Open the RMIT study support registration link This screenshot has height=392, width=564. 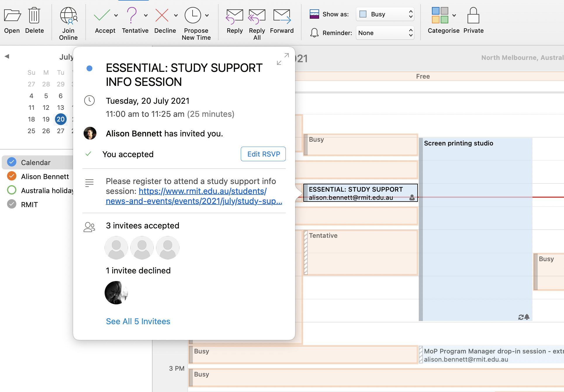[x=194, y=196]
